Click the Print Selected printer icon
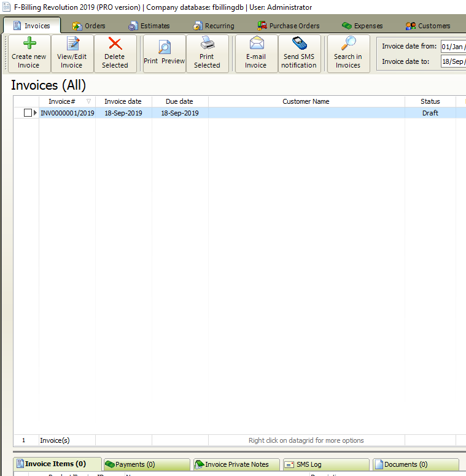 pyautogui.click(x=207, y=44)
